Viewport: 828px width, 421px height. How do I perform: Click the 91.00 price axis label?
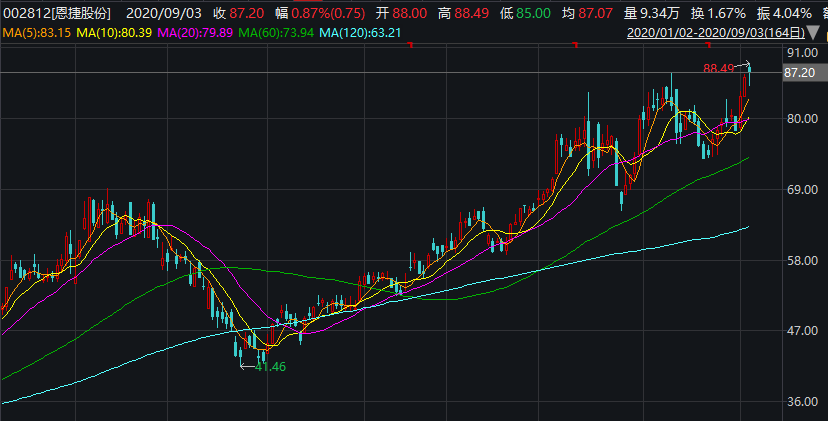tap(801, 52)
